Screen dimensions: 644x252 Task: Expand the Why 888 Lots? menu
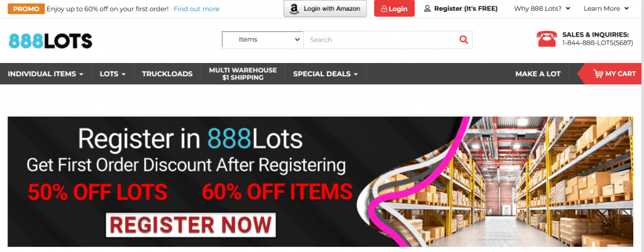pyautogui.click(x=542, y=8)
